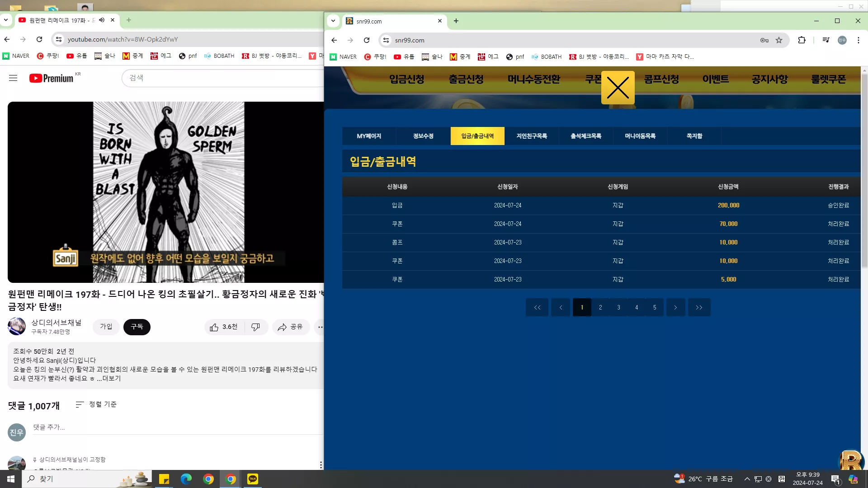
Task: Open the 정렬 기준 comment sort dropdown
Action: (x=96, y=404)
